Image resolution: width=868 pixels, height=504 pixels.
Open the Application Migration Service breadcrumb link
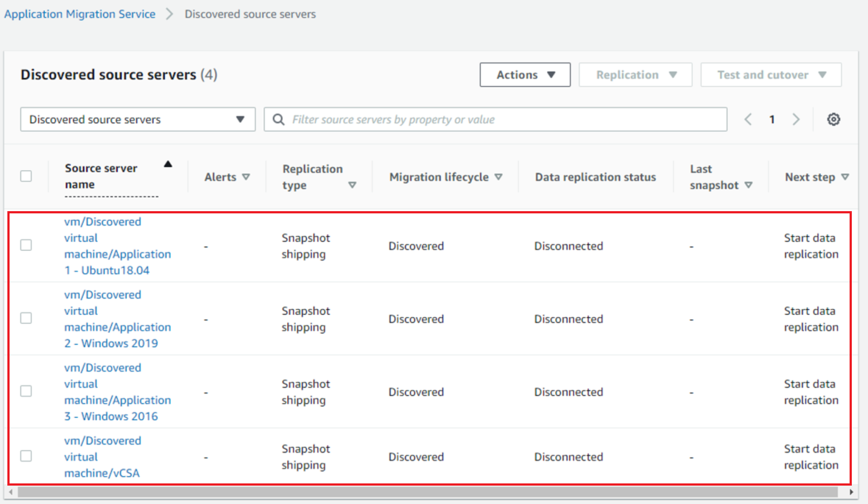pos(80,13)
